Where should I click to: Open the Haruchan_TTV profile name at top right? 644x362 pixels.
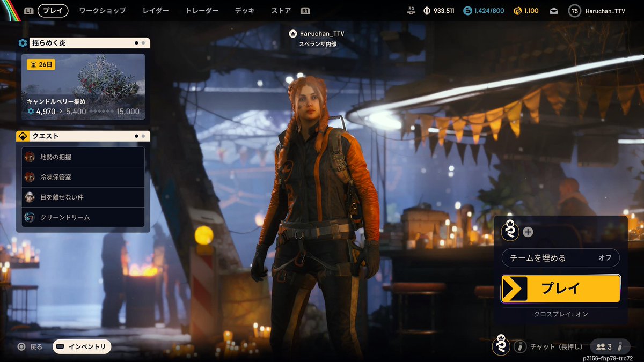605,11
